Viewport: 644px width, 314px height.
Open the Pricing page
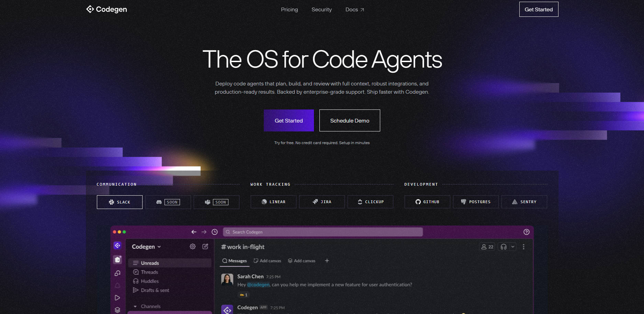tap(289, 10)
